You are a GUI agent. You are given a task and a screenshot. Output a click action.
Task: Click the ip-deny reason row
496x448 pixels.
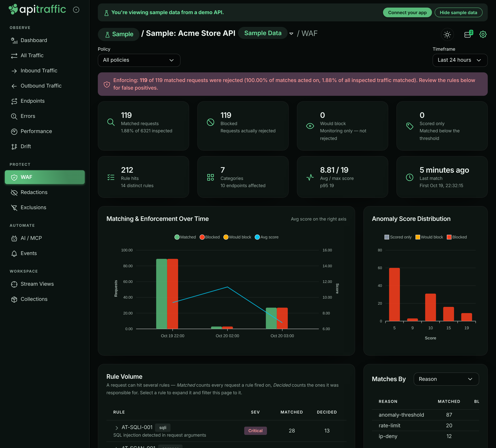pos(425,436)
